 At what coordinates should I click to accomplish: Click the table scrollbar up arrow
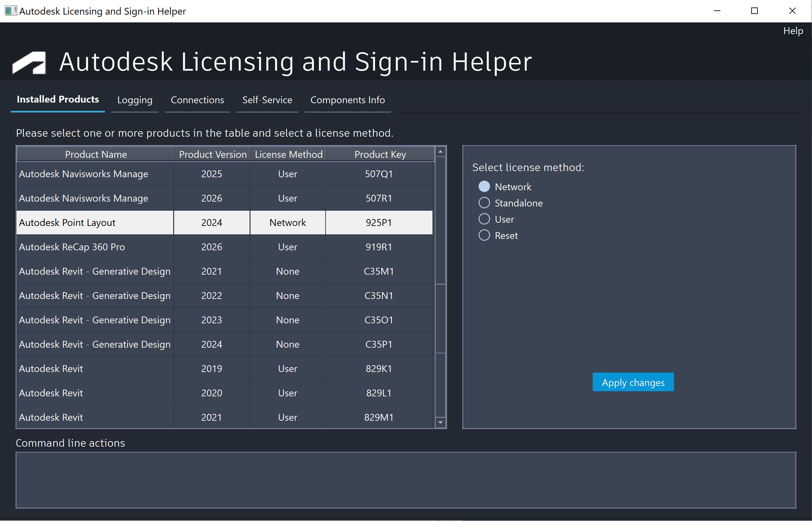[x=440, y=152]
